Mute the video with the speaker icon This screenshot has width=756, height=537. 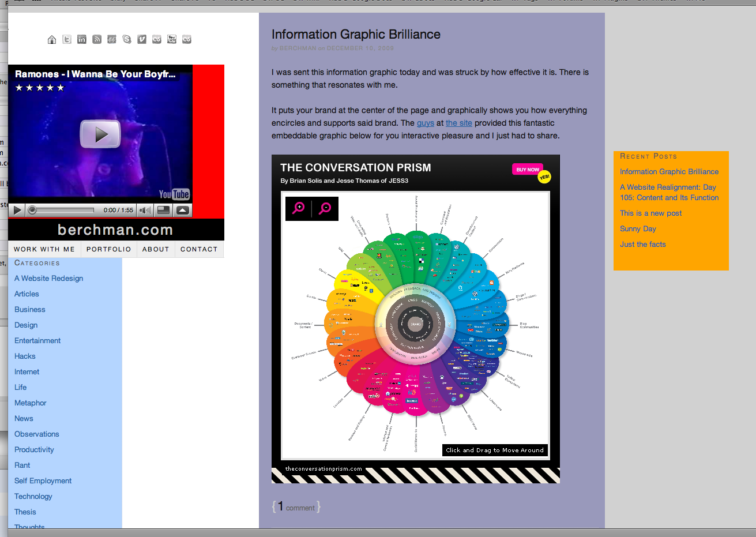click(145, 211)
